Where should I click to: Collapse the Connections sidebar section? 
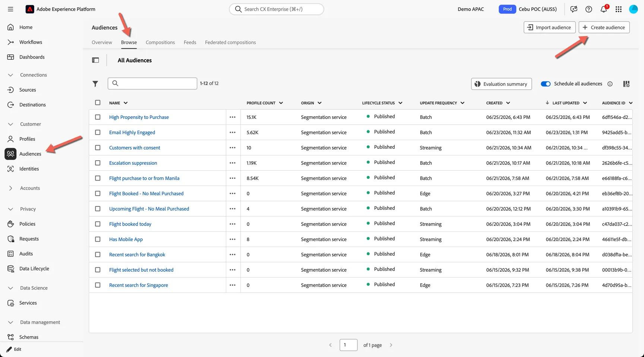(x=11, y=75)
